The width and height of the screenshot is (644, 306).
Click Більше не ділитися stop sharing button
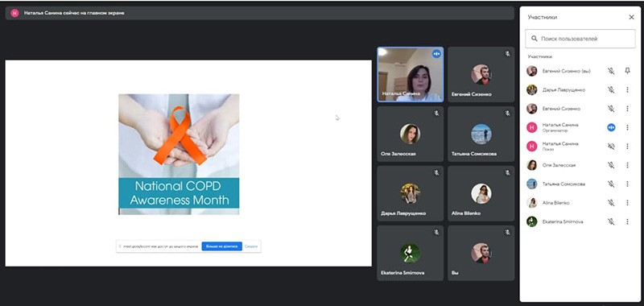coord(222,246)
